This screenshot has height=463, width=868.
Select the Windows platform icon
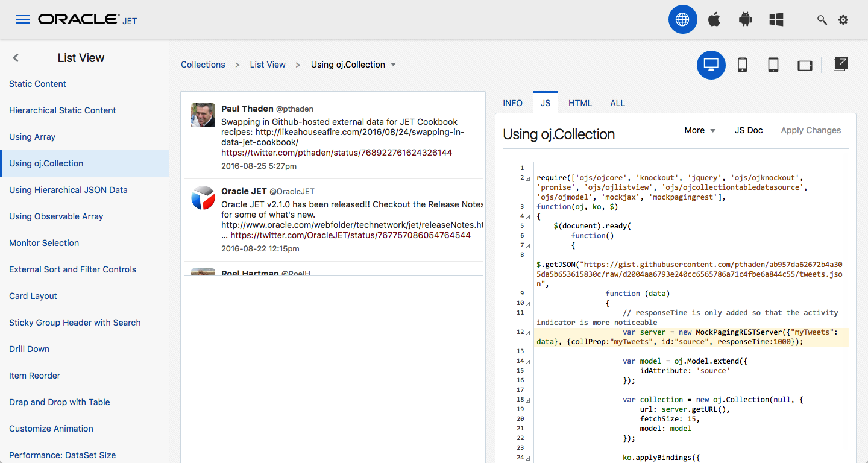click(776, 20)
